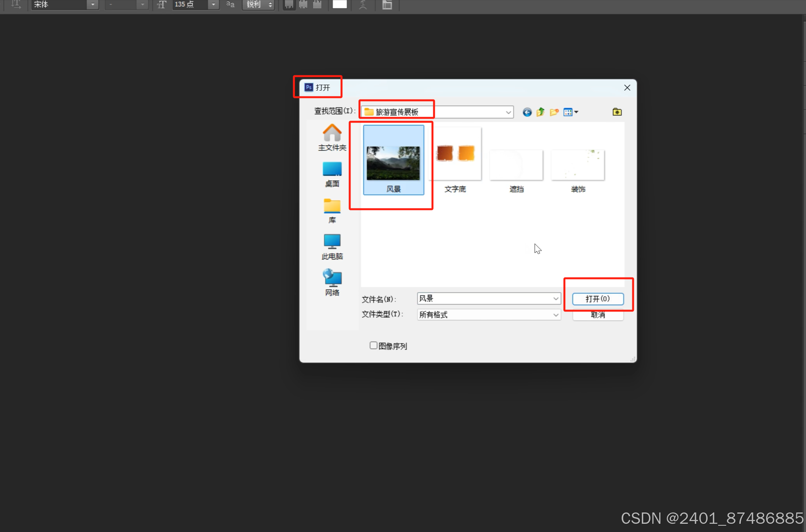Click the 取消 button
Screen dimensions: 806x532
598,315
